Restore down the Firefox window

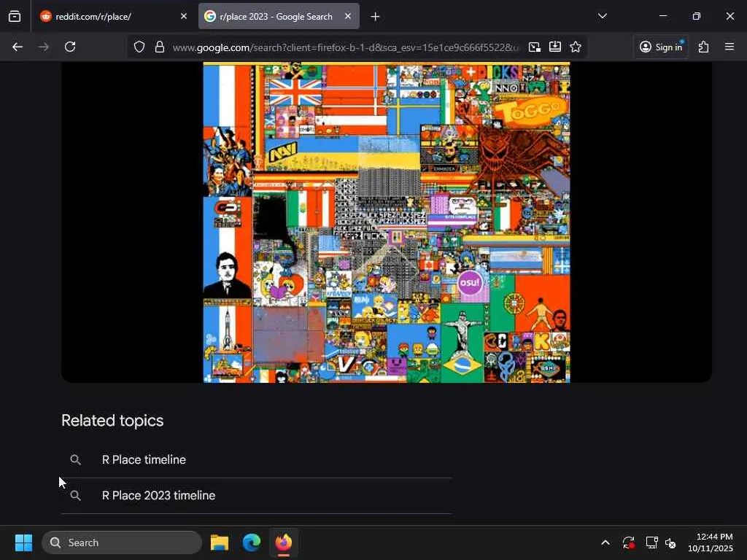pyautogui.click(x=697, y=16)
